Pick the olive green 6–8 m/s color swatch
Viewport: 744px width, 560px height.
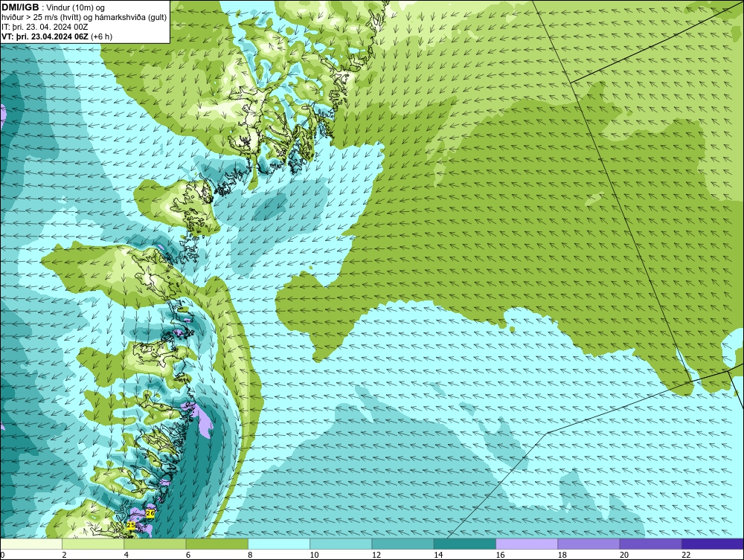pos(217,544)
